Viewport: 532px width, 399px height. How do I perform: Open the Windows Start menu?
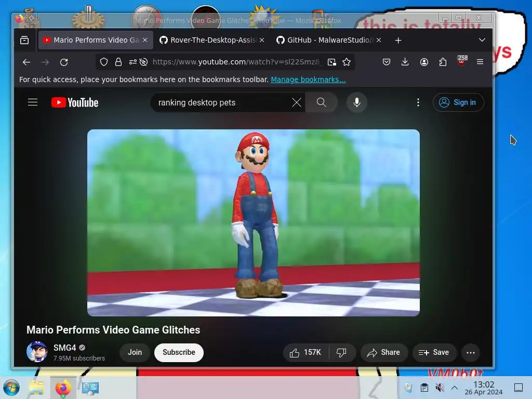[x=11, y=388]
